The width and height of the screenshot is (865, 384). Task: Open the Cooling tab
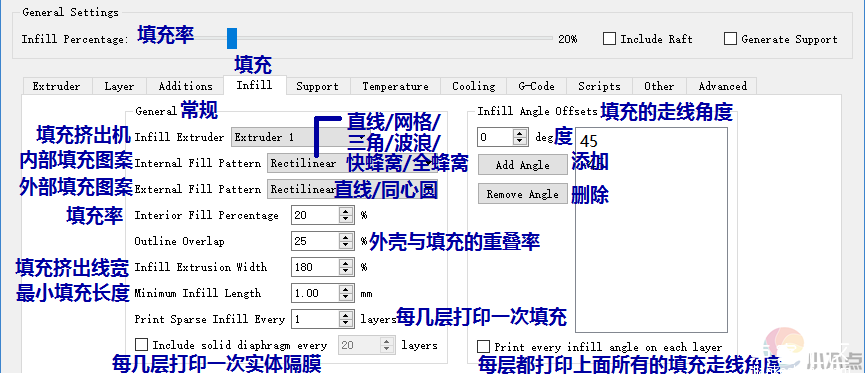tap(473, 86)
